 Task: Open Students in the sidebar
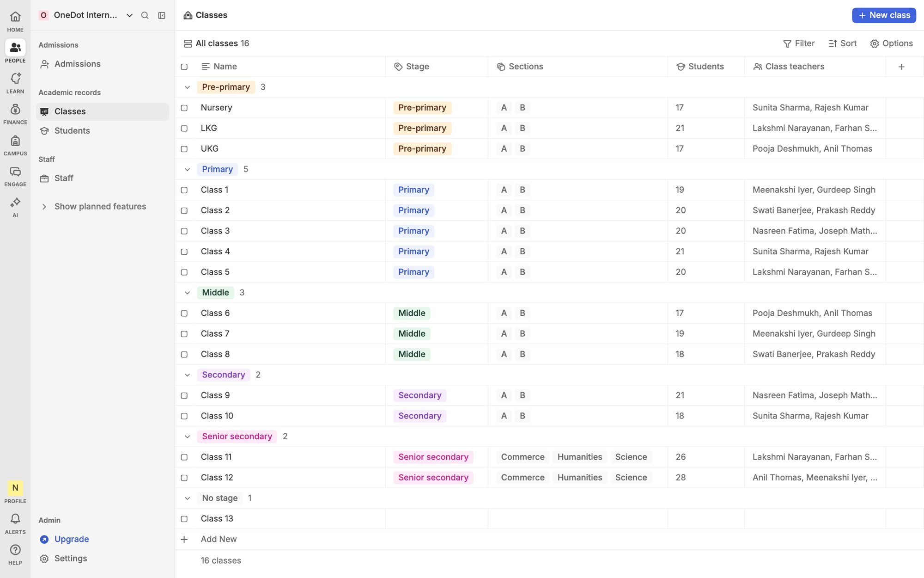pyautogui.click(x=103, y=131)
